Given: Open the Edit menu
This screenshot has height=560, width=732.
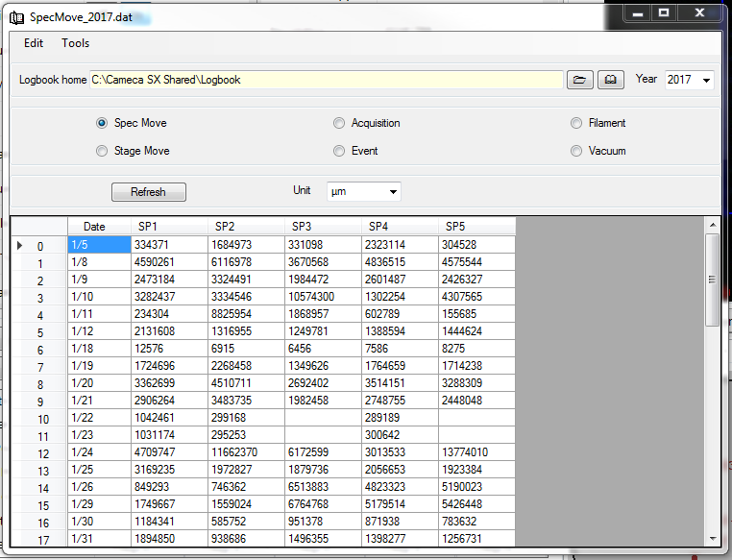Looking at the screenshot, I should pos(34,43).
